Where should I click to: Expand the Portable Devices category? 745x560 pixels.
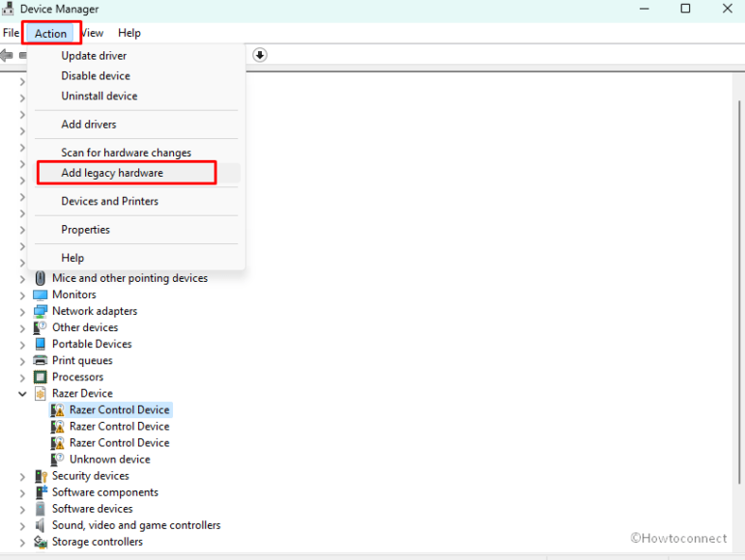tap(22, 345)
